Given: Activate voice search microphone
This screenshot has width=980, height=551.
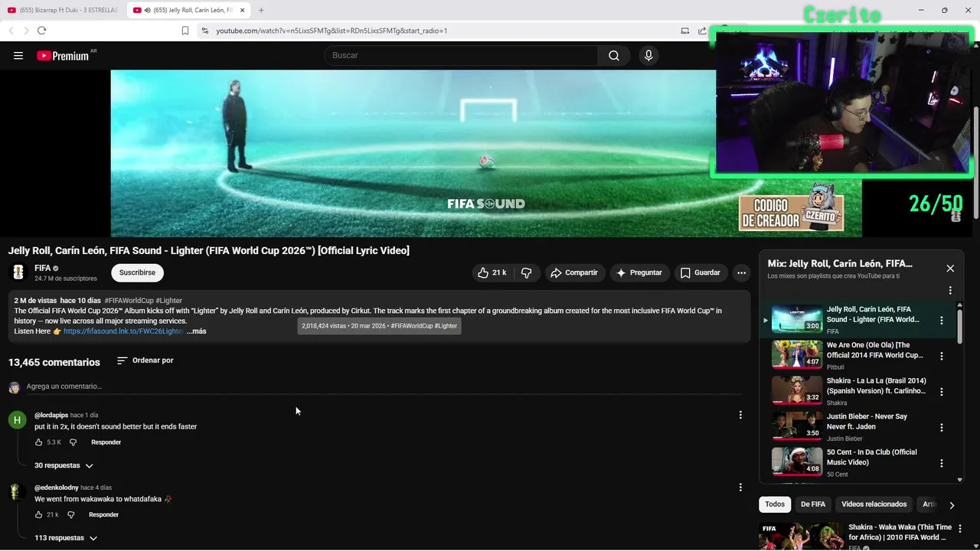Looking at the screenshot, I should pos(648,55).
